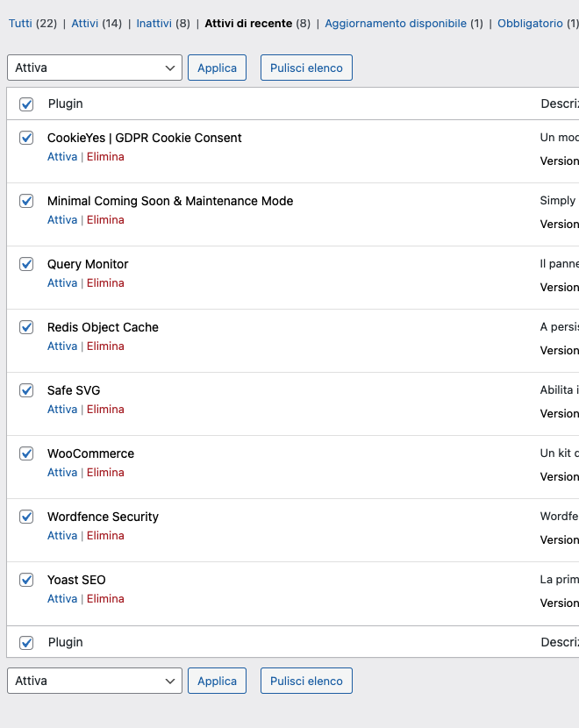Delete the Safe SVG plugin
This screenshot has width=579, height=728.
[x=105, y=410]
